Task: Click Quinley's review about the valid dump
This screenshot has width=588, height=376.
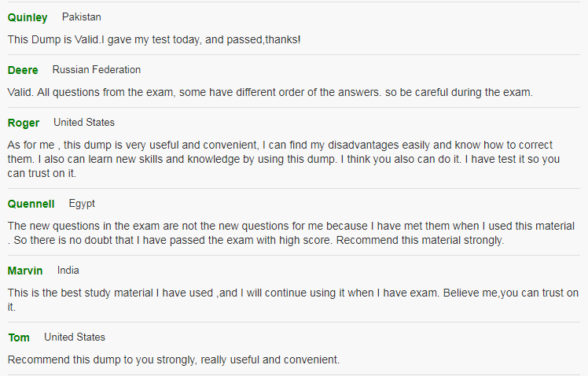Action: pos(154,39)
